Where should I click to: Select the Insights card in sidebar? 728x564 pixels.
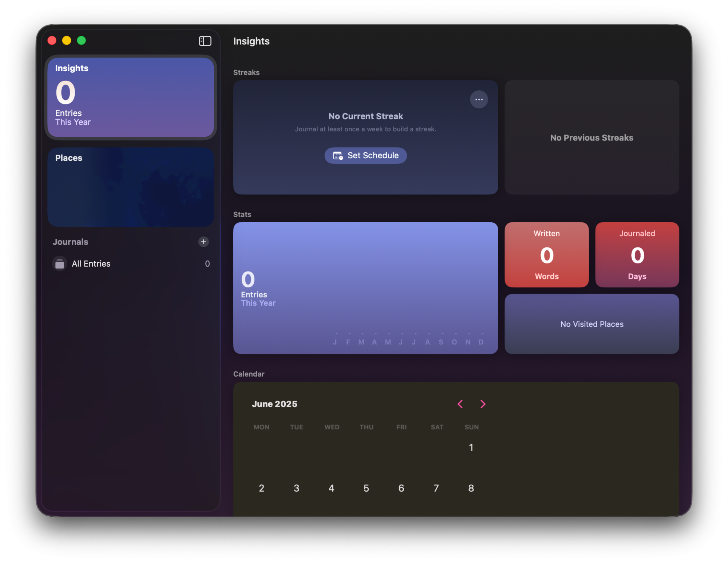tap(131, 97)
